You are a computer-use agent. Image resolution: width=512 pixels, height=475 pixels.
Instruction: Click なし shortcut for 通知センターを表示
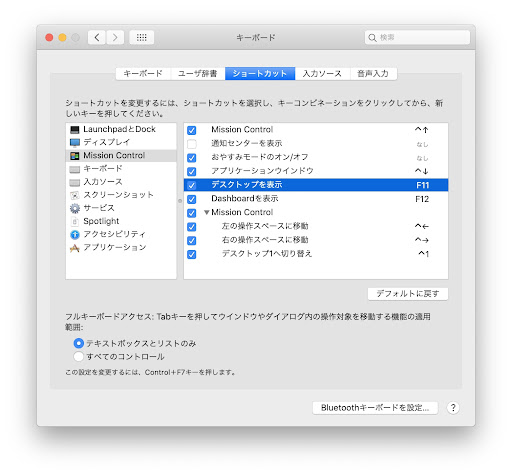tap(422, 144)
